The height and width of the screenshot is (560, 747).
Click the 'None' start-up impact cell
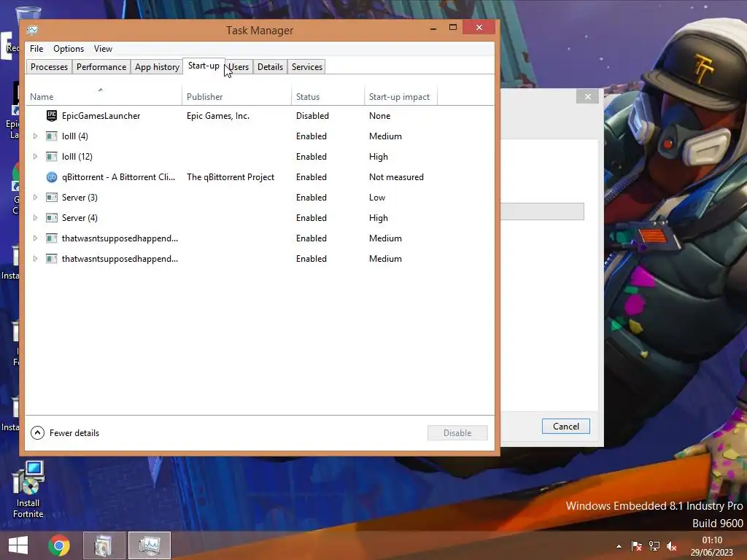tap(379, 116)
